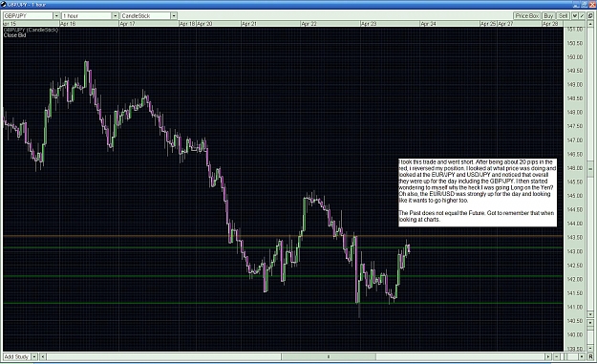This screenshot has height=364, width=597.
Task: Click the price axis scroll up arrow
Action: point(590,24)
